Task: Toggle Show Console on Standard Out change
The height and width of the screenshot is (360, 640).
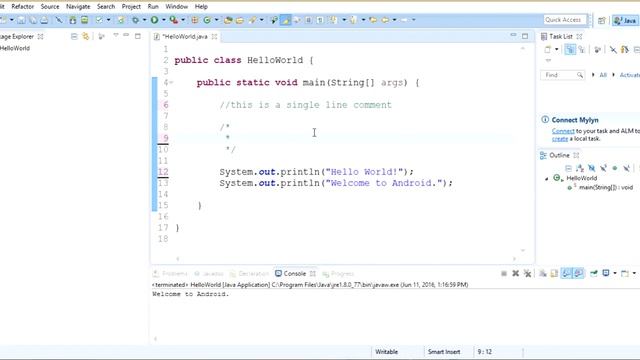Action: (567, 273)
